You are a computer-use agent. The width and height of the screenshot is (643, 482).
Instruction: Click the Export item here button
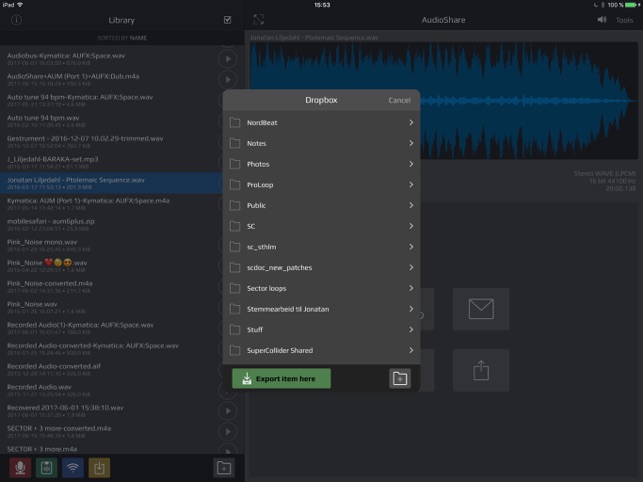pos(281,378)
